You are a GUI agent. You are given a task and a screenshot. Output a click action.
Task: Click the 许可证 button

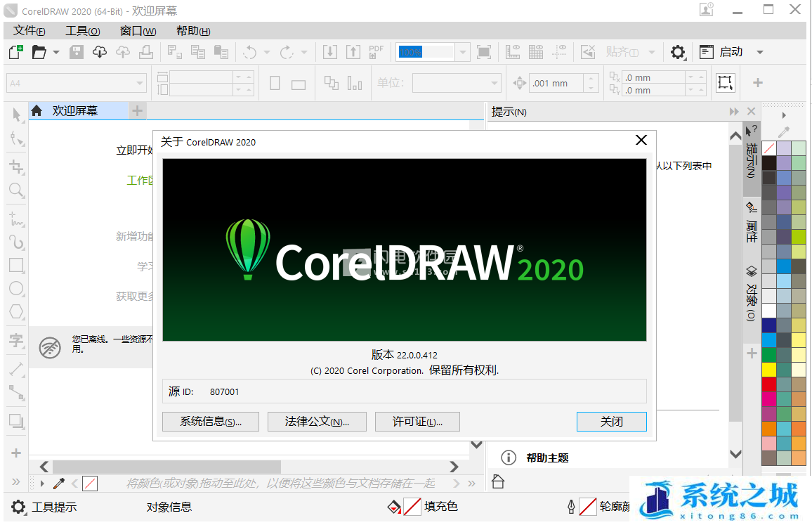coord(417,422)
